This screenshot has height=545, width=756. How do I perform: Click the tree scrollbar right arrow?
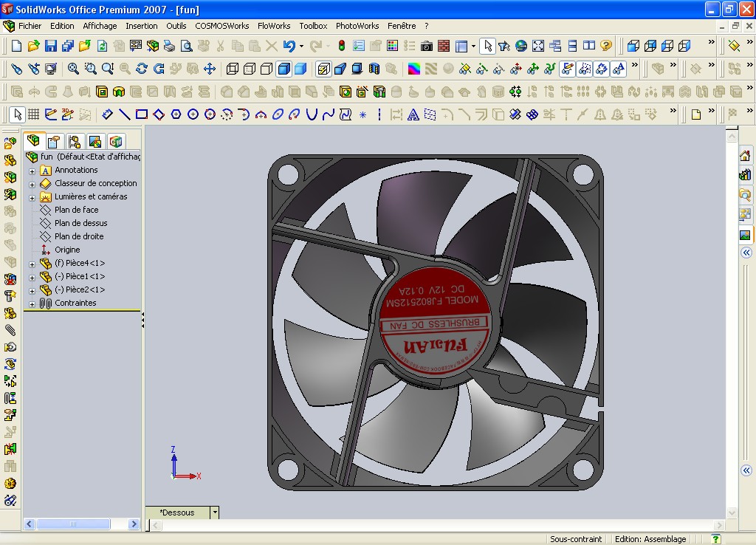pyautogui.click(x=134, y=524)
